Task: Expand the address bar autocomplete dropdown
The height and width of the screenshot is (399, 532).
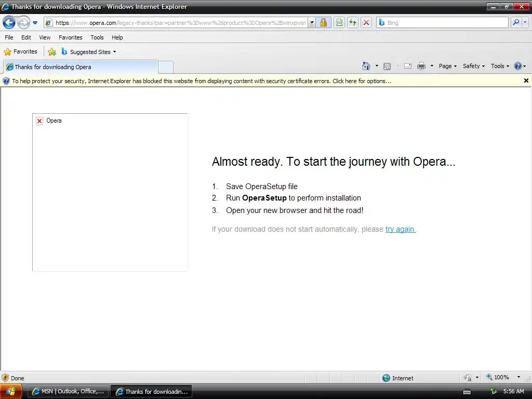Action: [312, 23]
